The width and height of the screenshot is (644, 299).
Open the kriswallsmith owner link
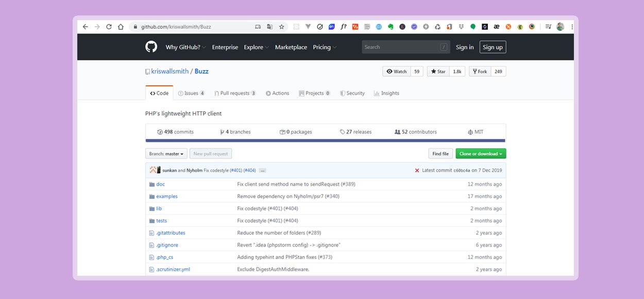170,72
